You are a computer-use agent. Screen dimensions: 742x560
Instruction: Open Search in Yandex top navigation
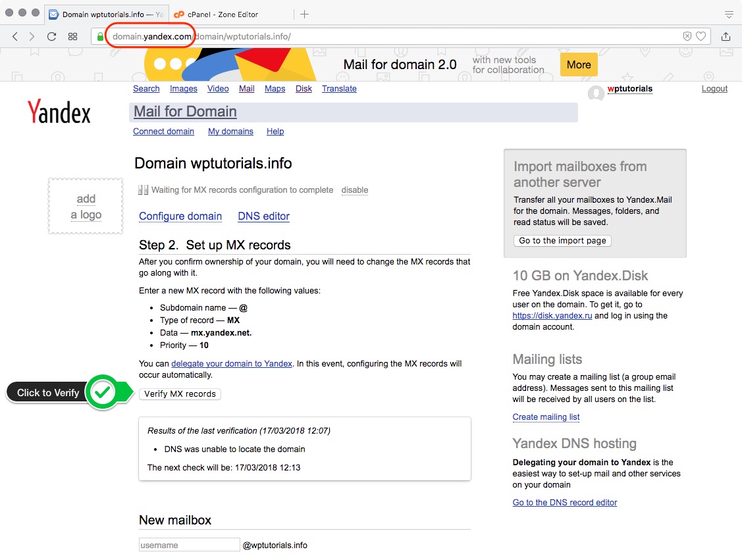pyautogui.click(x=146, y=88)
